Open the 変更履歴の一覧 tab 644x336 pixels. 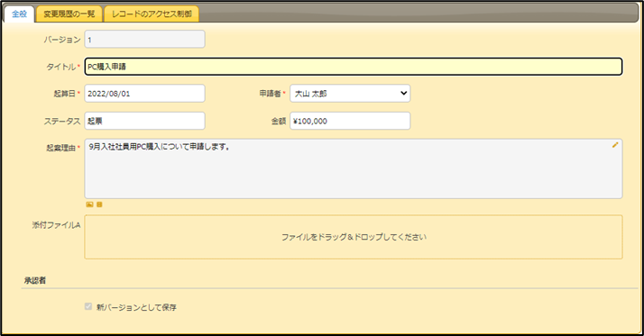click(x=69, y=14)
